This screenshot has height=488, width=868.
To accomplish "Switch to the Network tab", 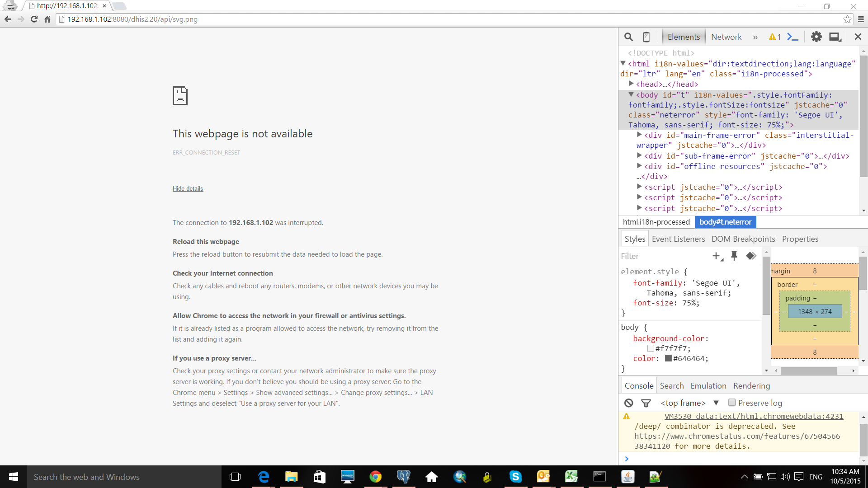I will pyautogui.click(x=726, y=37).
